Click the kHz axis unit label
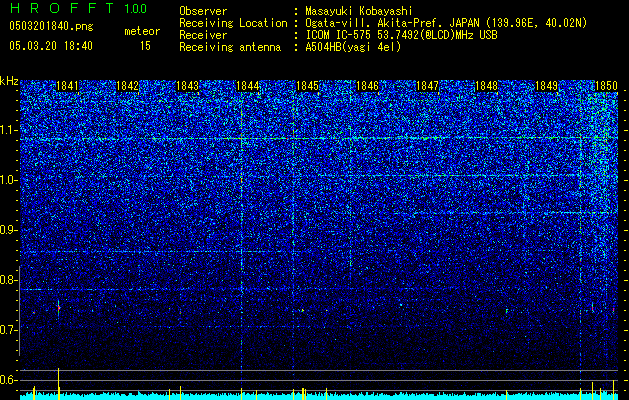This screenshot has height=400, width=629. (x=9, y=81)
